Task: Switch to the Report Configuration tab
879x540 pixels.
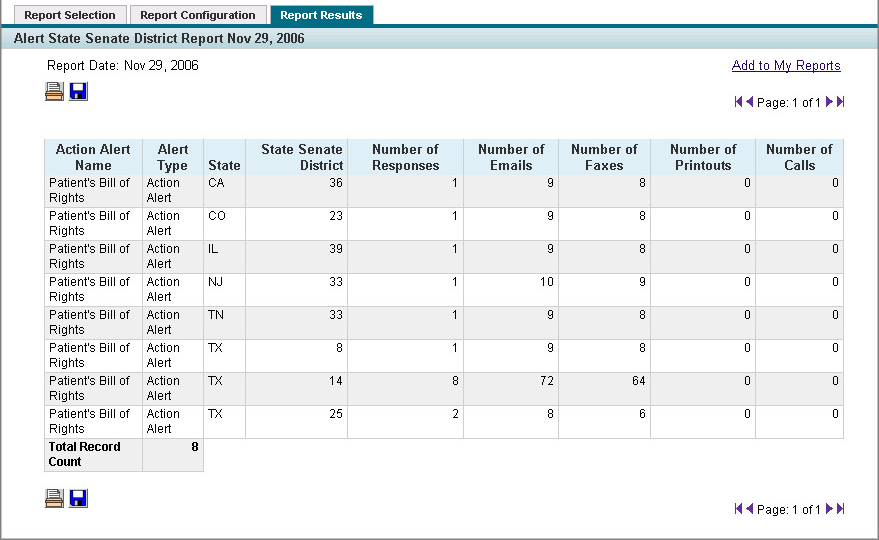Action: coord(198,15)
